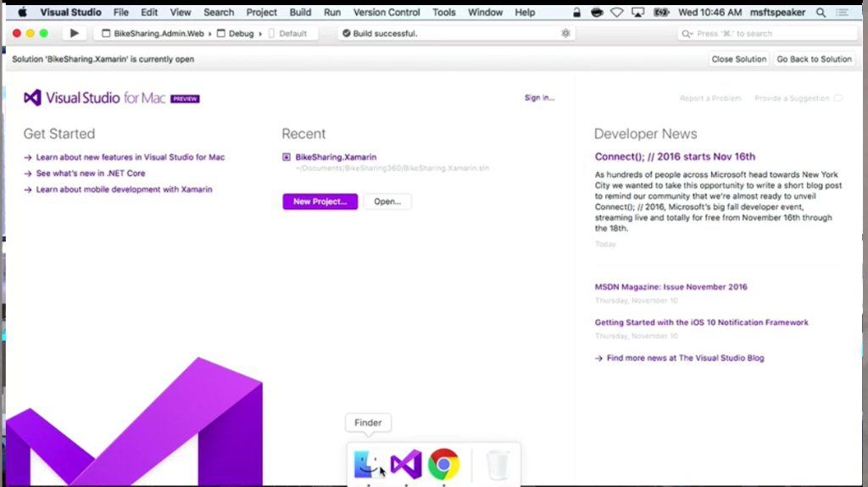Open the Trash in the Dock
The width and height of the screenshot is (868, 487).
tap(498, 465)
